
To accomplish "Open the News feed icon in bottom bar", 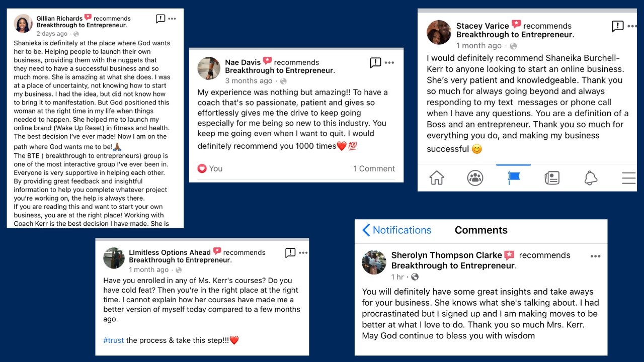I will pyautogui.click(x=552, y=178).
